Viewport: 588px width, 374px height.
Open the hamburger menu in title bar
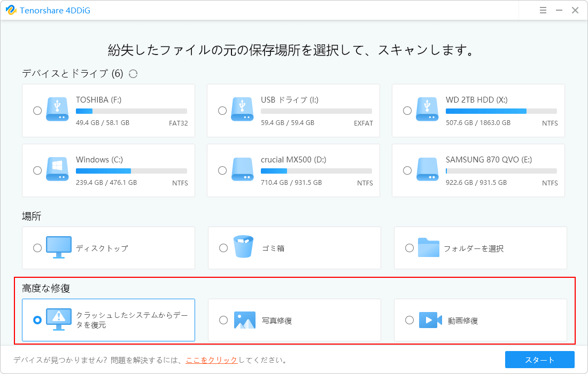[x=543, y=10]
